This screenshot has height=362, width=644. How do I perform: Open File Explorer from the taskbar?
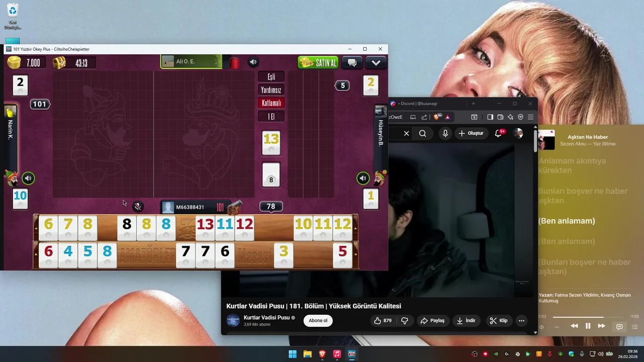(307, 354)
